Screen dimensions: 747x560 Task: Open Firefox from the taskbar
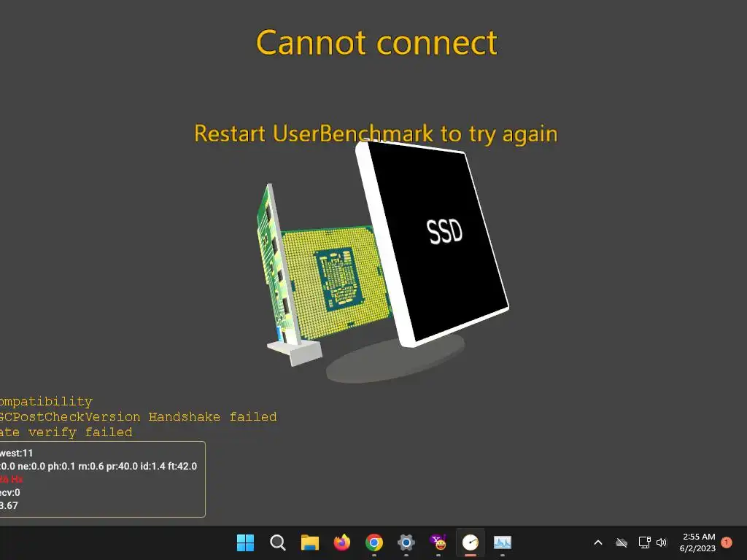(342, 542)
